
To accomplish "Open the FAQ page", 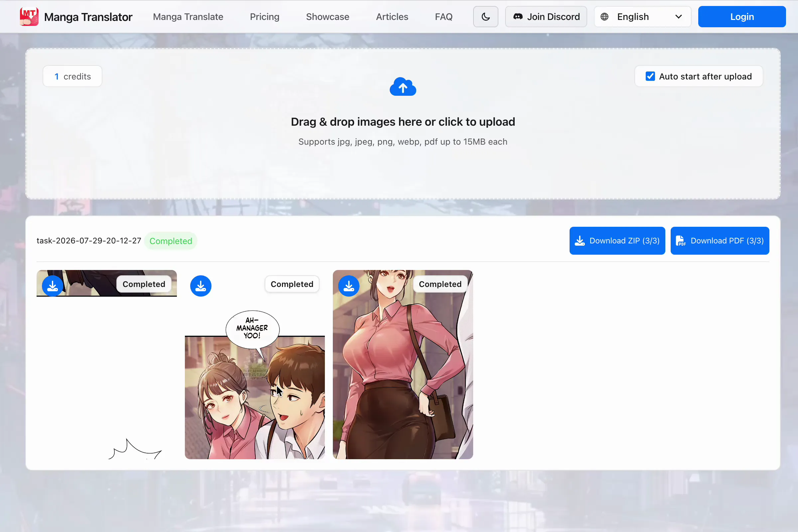I will (x=444, y=17).
